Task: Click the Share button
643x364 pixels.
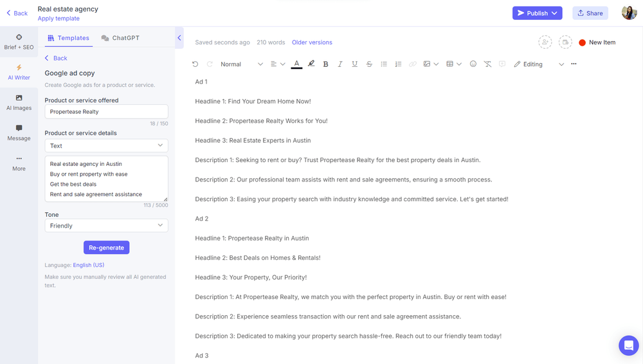Action: tap(590, 13)
